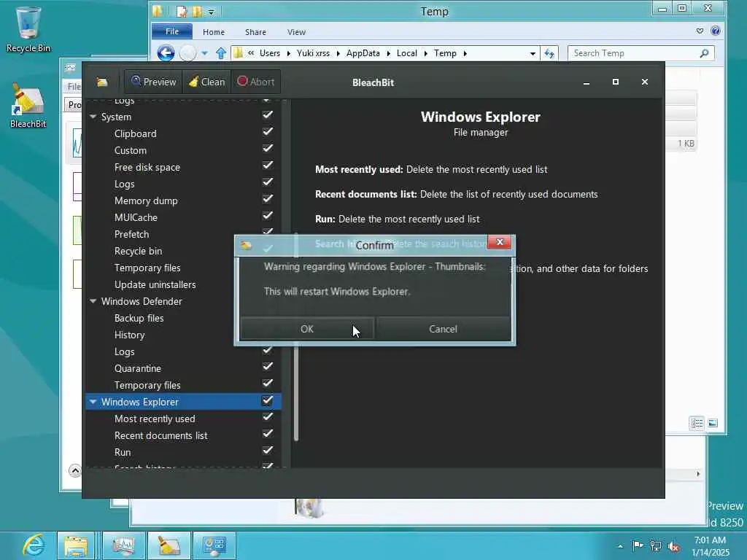
Task: Collapse the Windows Explorer category
Action: pos(93,402)
